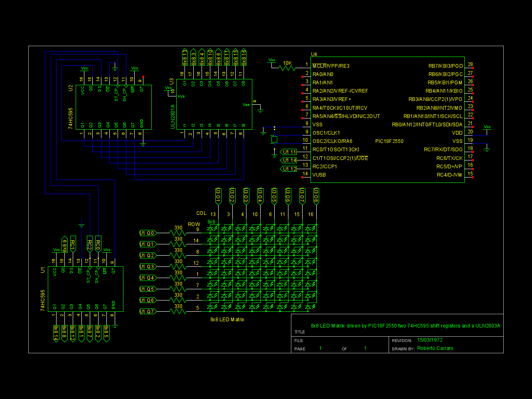
Task: Click the crystal symbol between OSC1 and OSC2
Action: tap(274, 140)
